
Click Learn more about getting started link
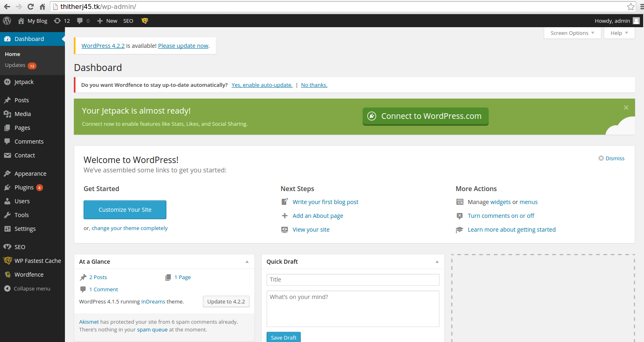click(x=512, y=230)
